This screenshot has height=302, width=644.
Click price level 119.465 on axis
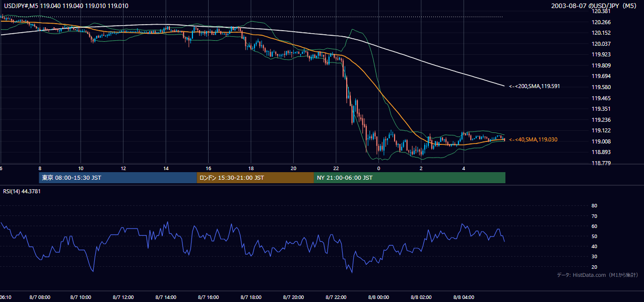(601, 98)
